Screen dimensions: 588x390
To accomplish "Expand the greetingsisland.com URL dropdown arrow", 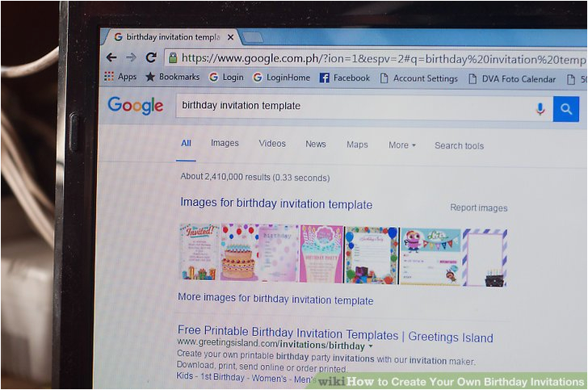I will pos(371,346).
